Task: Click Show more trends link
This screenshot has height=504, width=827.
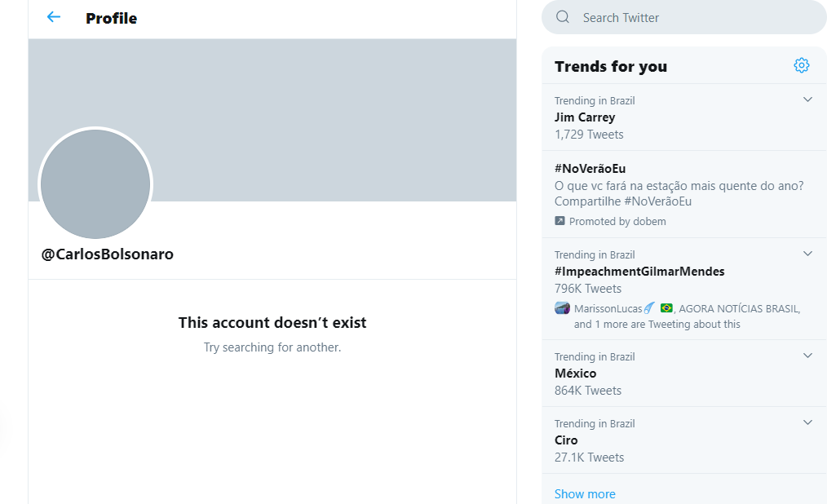Action: pyautogui.click(x=585, y=494)
